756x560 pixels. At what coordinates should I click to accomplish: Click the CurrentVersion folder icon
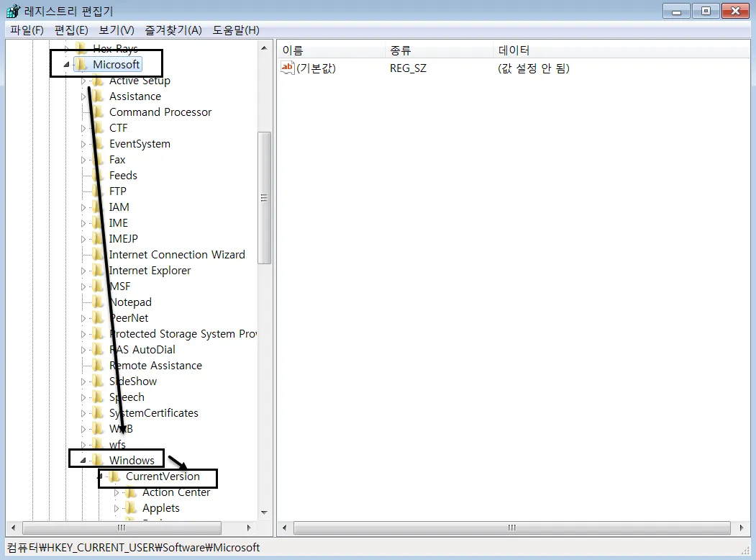point(114,477)
